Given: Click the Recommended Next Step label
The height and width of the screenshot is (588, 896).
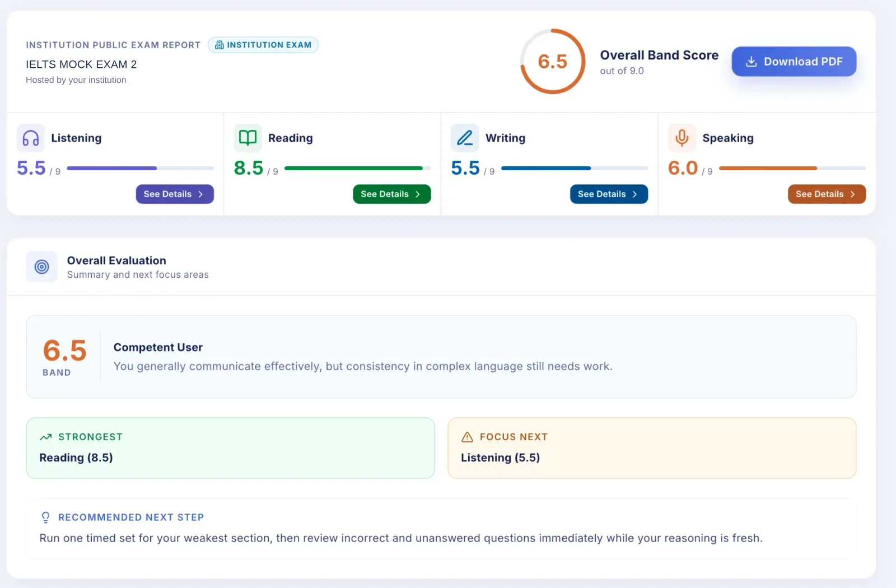Looking at the screenshot, I should point(131,517).
